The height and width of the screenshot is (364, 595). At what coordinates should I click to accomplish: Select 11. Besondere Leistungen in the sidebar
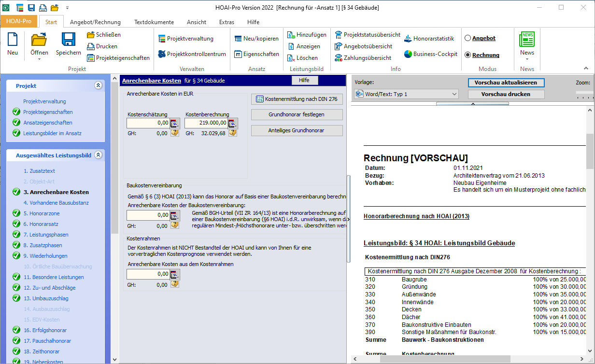[54, 277]
